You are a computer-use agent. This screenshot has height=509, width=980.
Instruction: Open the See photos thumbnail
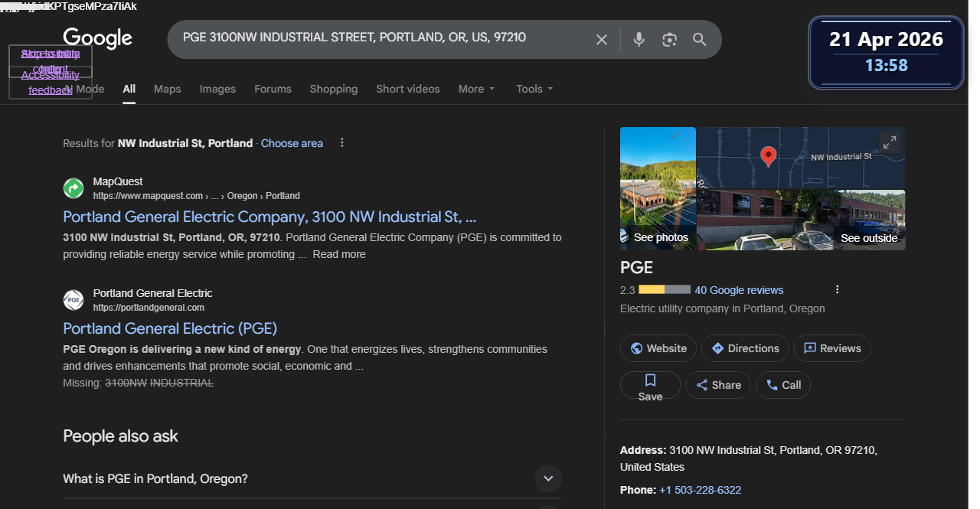point(658,188)
